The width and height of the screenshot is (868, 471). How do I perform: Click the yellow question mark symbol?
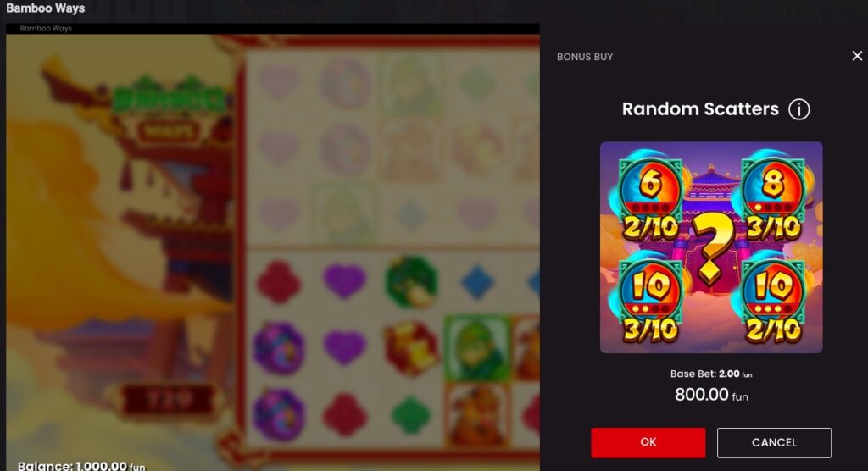click(711, 248)
